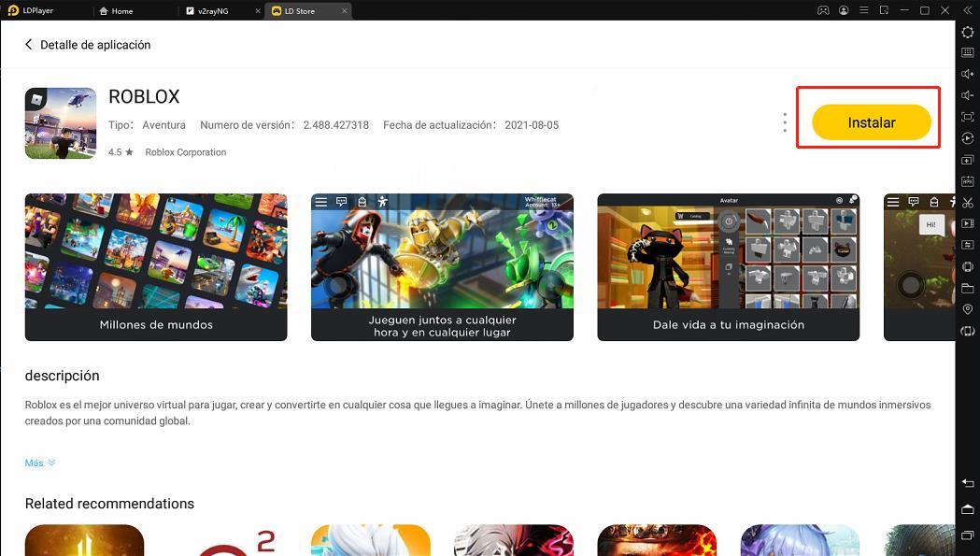Click the install APK icon in sidebar
Image resolution: width=980 pixels, height=556 pixels.
click(x=968, y=181)
